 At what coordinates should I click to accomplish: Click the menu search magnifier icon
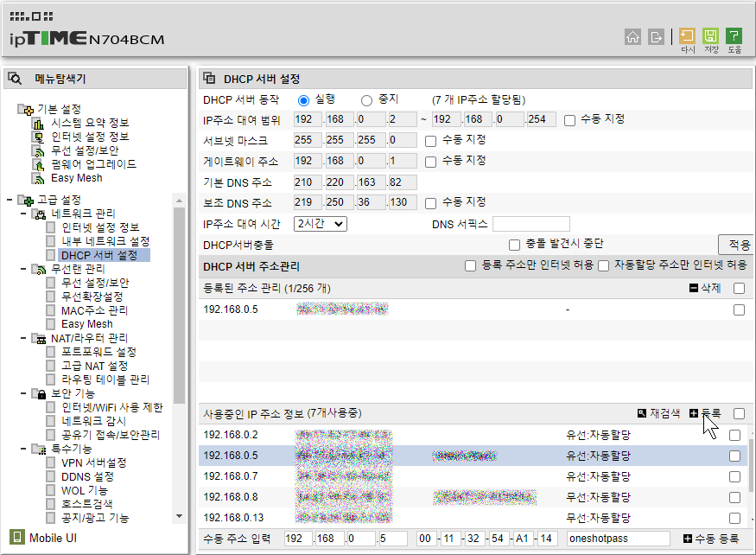15,78
